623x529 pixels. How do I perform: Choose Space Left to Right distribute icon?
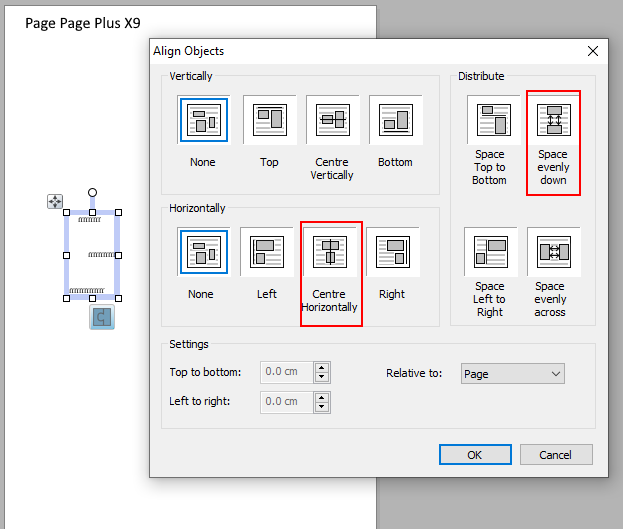pyautogui.click(x=491, y=252)
